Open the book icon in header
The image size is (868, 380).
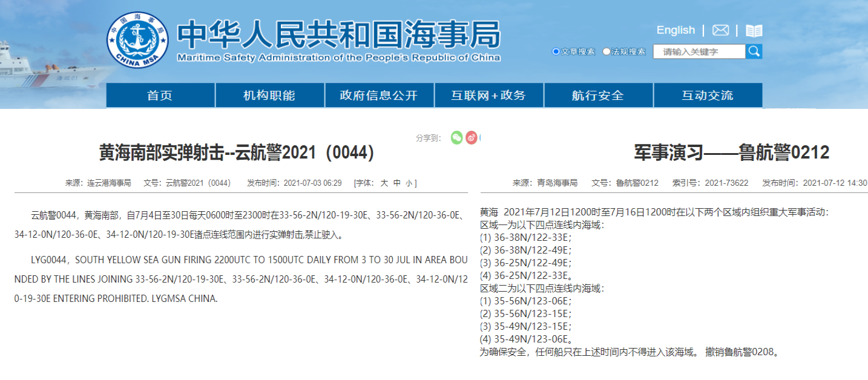click(754, 31)
